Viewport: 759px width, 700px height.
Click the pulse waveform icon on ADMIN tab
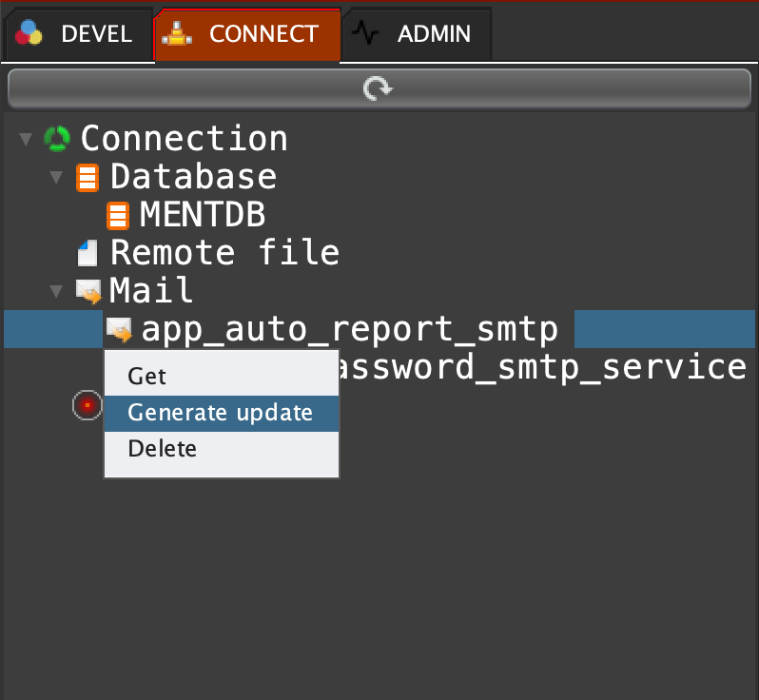coord(365,34)
